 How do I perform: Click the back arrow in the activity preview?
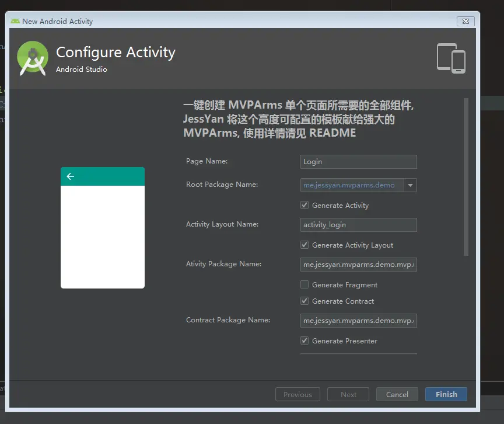(70, 176)
